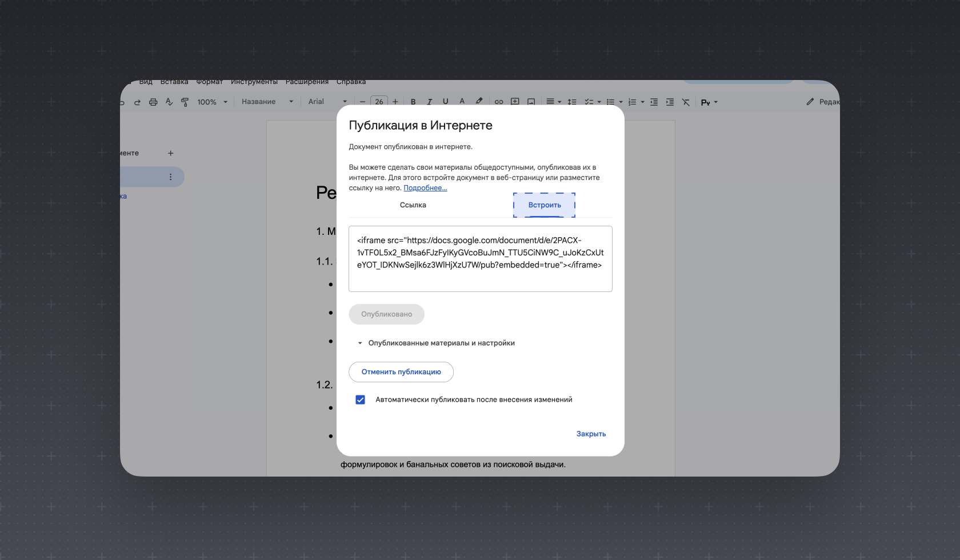Open the 100% zoom dropdown
This screenshot has height=560, width=960.
212,102
